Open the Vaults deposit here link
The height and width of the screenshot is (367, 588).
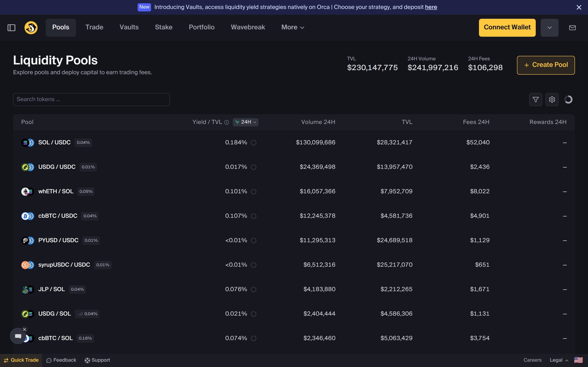(431, 7)
